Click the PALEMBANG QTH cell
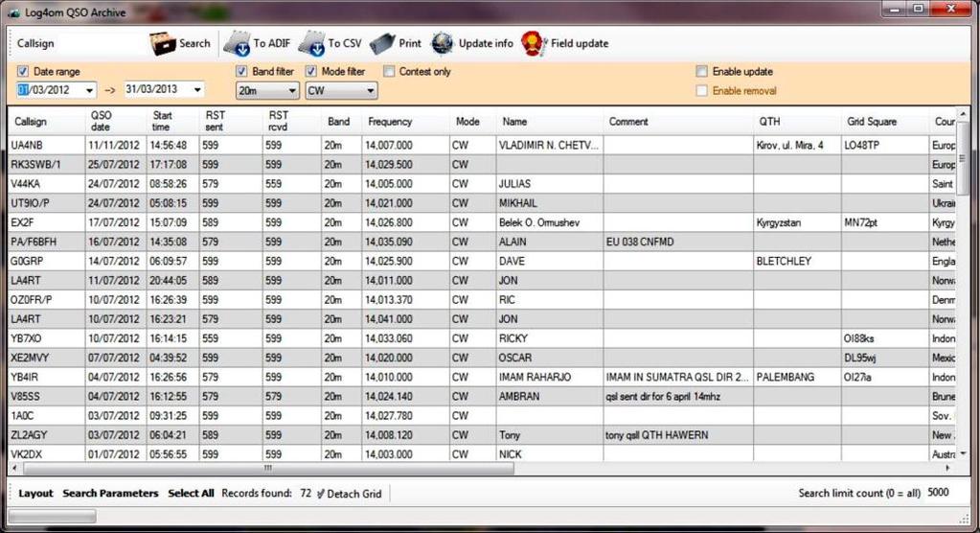 797,378
